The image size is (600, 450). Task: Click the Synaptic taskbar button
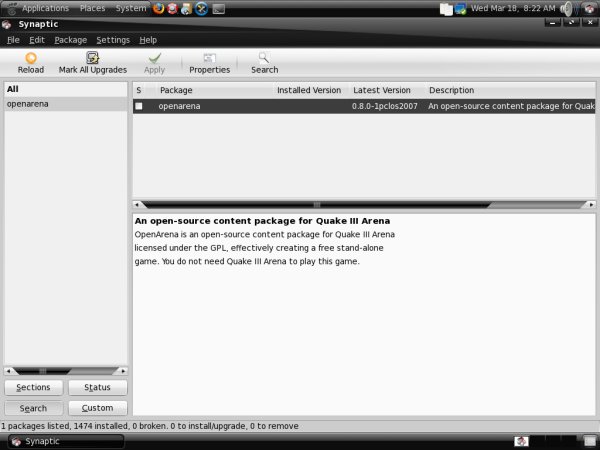66,441
